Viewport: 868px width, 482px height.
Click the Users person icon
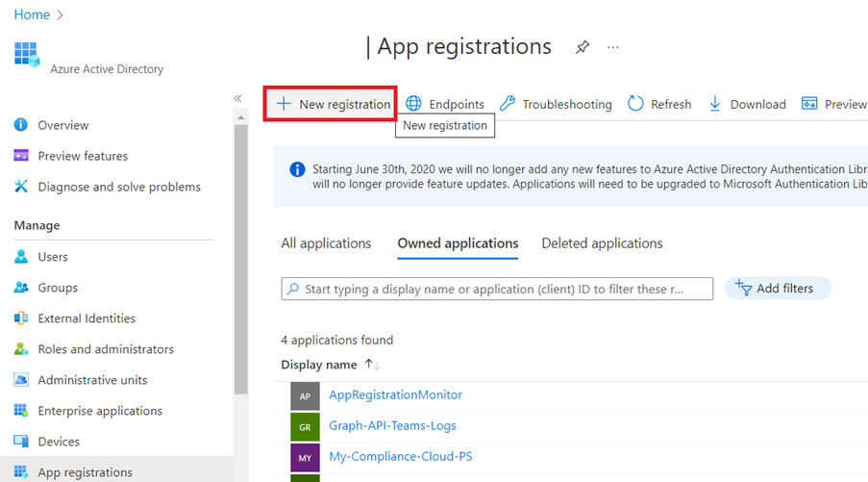pos(21,257)
